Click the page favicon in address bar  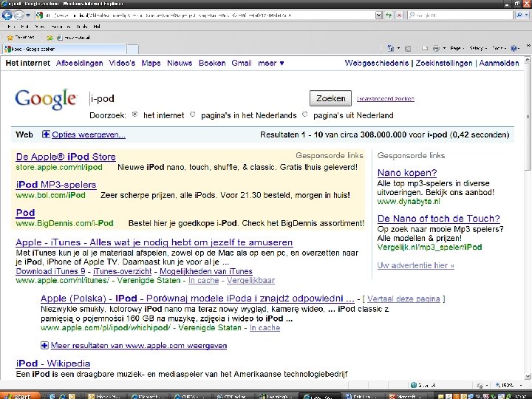[40, 16]
